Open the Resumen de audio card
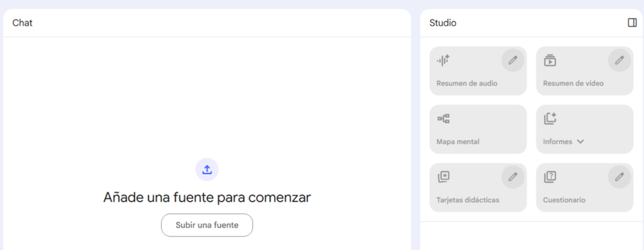 [478, 71]
